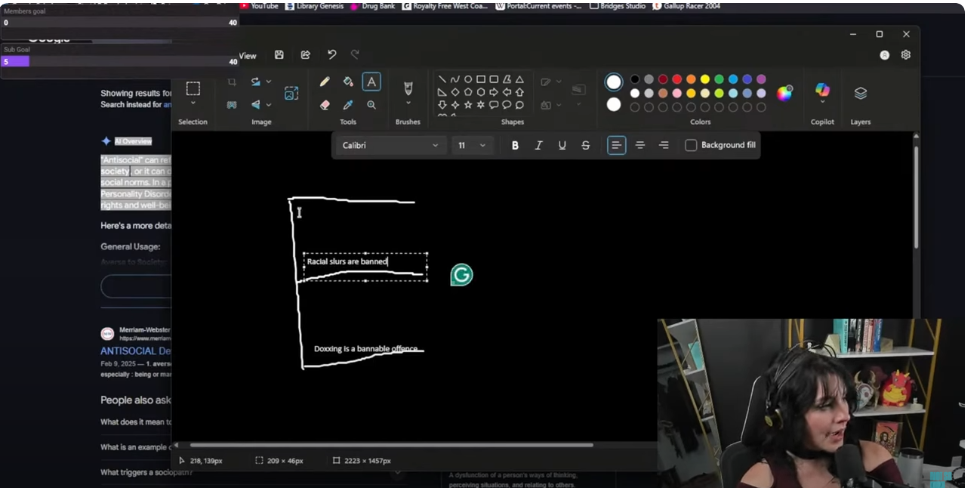Click the Grammarly icon on canvas
980x488 pixels.
pos(461,275)
